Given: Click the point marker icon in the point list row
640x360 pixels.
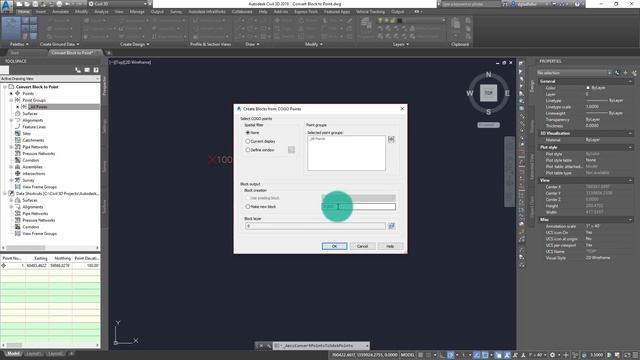Looking at the screenshot, I should click(4, 265).
